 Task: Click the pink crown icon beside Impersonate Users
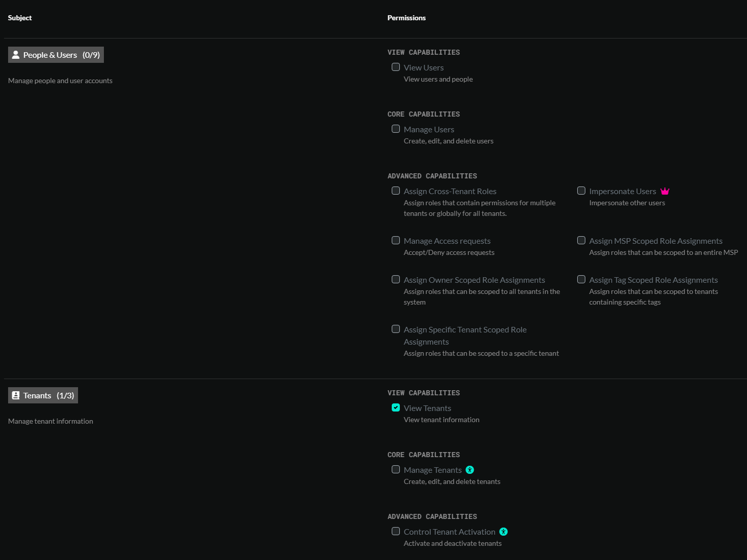pos(665,191)
